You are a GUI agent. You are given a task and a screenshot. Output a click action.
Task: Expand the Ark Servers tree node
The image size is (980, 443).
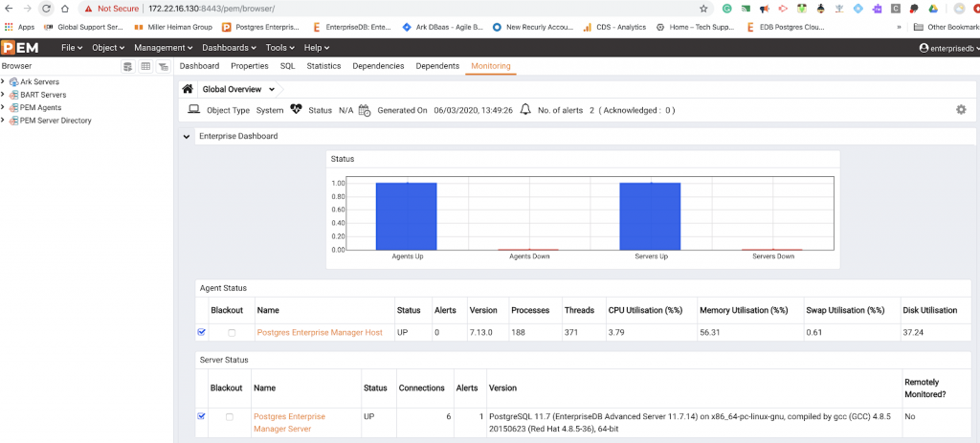click(4, 82)
